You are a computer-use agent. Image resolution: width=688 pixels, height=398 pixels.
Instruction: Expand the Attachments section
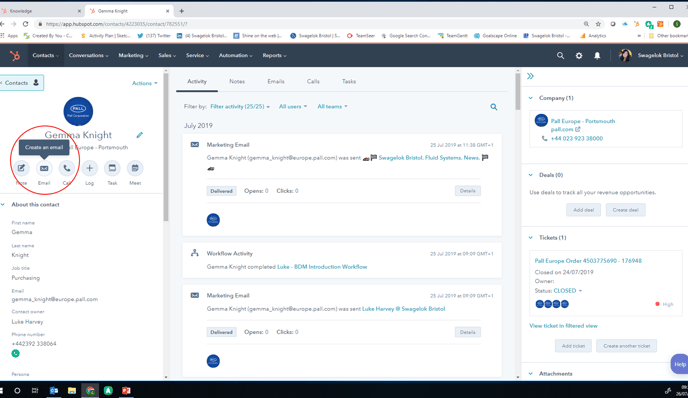pos(530,373)
